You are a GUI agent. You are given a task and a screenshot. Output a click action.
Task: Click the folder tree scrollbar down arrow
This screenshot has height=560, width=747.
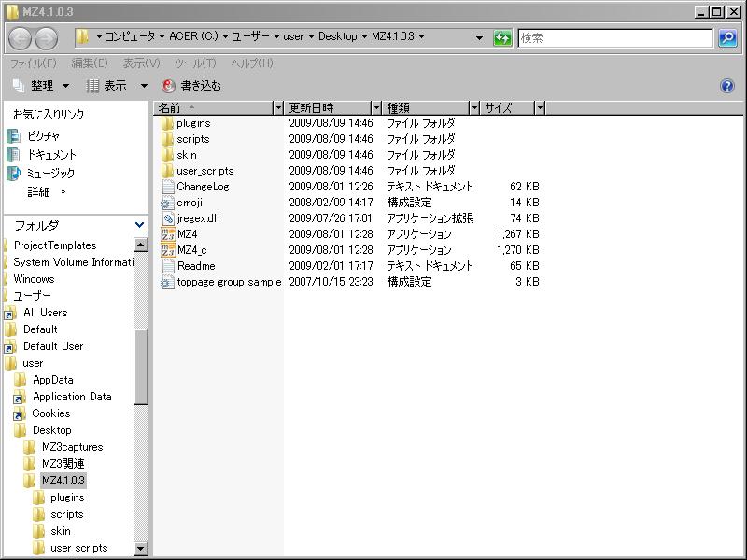pyautogui.click(x=141, y=549)
